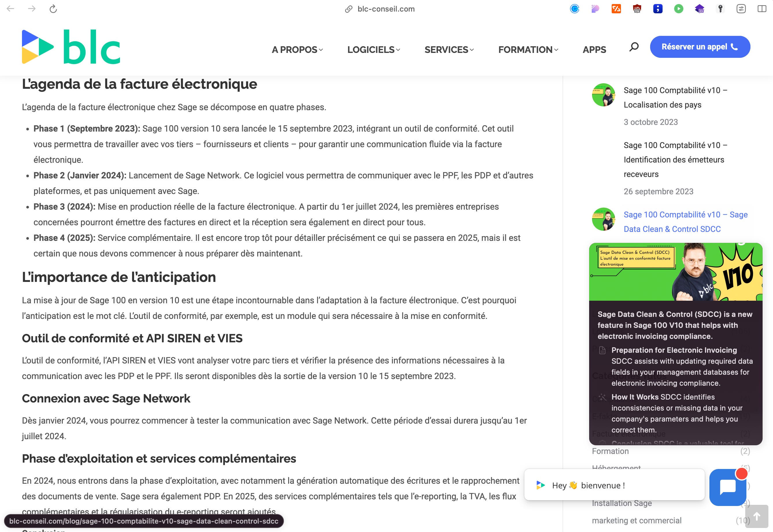Click the Phase 3 (2024) bold text
Screen dimensions: 773x532
64,207
